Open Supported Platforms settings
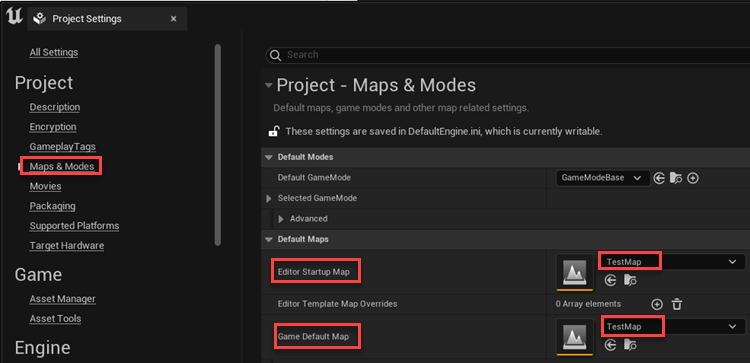 click(x=74, y=226)
